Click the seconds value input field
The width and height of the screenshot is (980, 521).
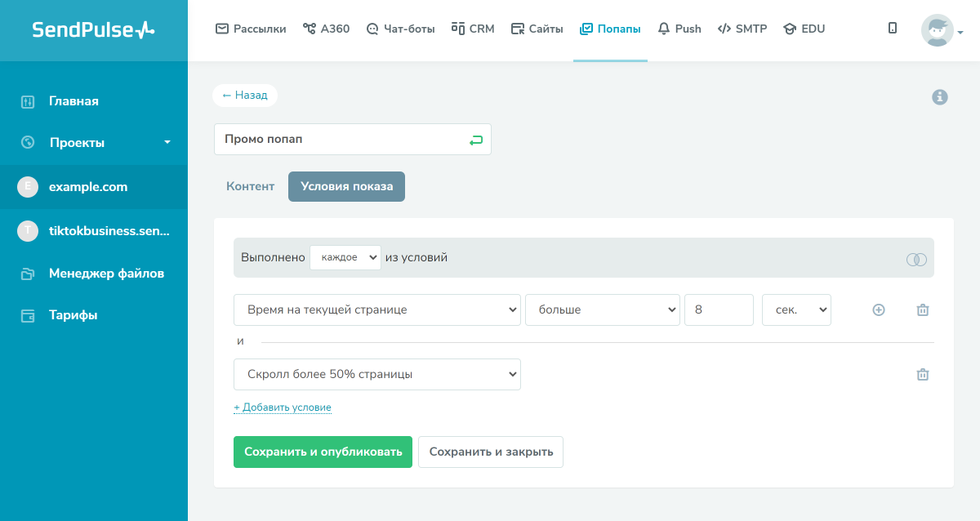pos(719,310)
